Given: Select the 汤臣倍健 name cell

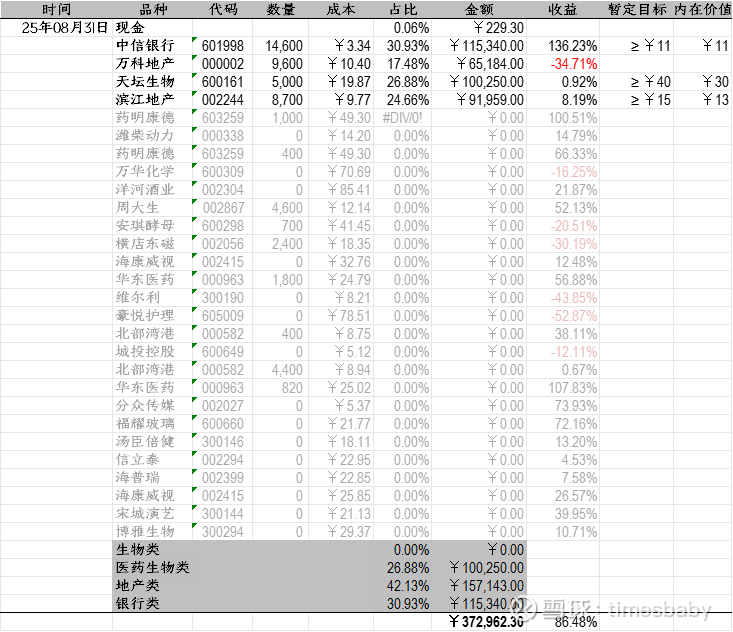Looking at the screenshot, I should (152, 442).
